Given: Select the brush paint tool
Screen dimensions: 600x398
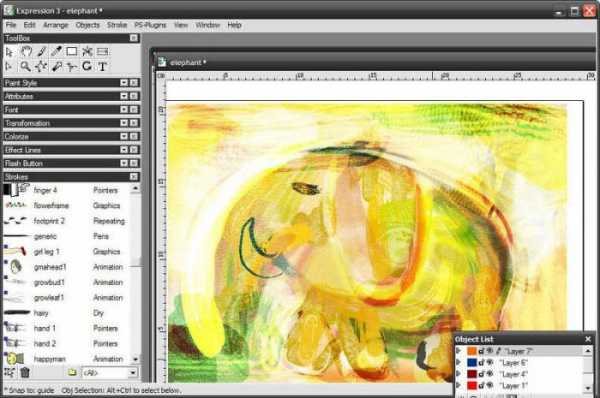Looking at the screenshot, I should click(42, 51).
